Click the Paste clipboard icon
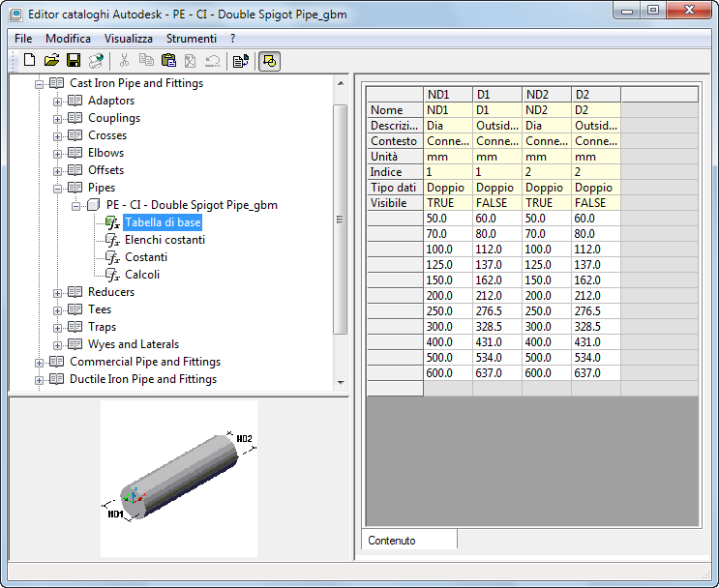The height and width of the screenshot is (588, 719). pyautogui.click(x=168, y=61)
